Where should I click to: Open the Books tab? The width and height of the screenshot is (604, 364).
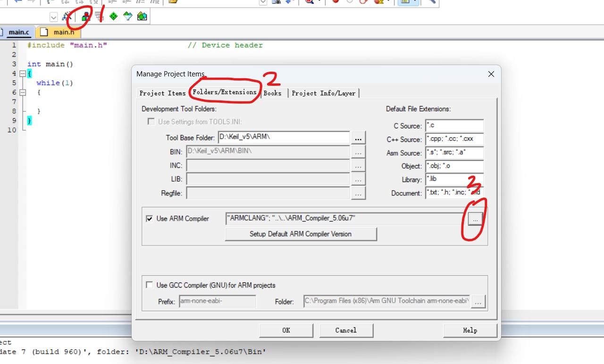(x=273, y=93)
